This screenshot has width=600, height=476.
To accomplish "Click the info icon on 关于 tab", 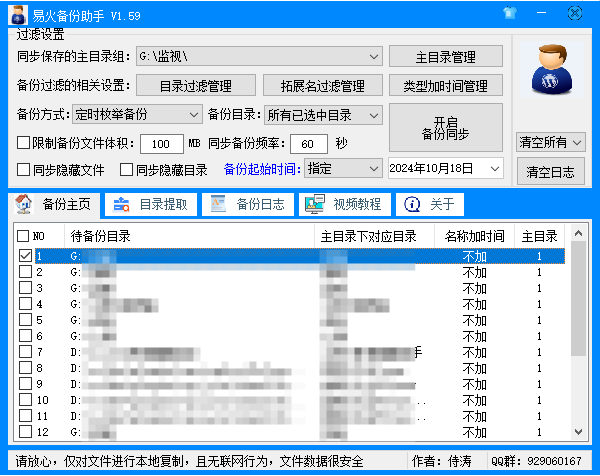I will point(412,204).
